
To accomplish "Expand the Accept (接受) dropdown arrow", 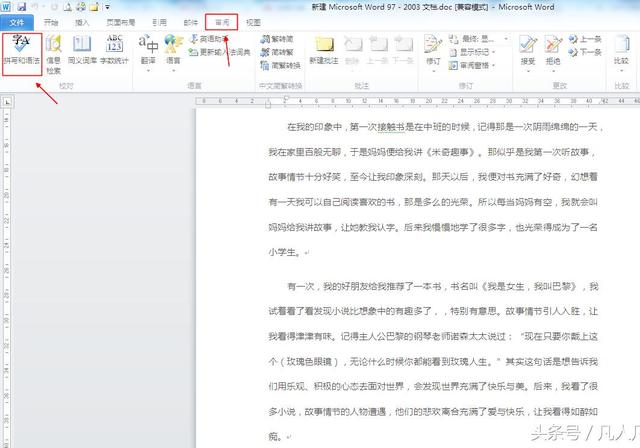I will click(x=528, y=71).
